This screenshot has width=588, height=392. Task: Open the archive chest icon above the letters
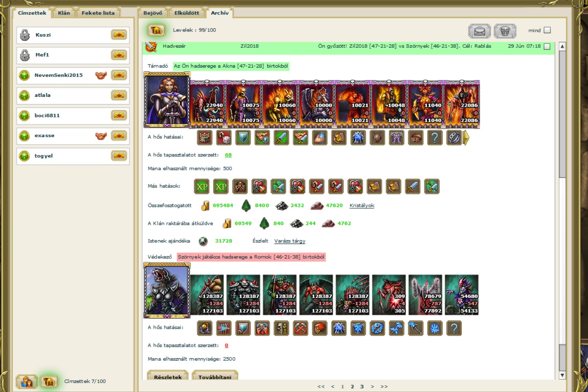coord(156,30)
